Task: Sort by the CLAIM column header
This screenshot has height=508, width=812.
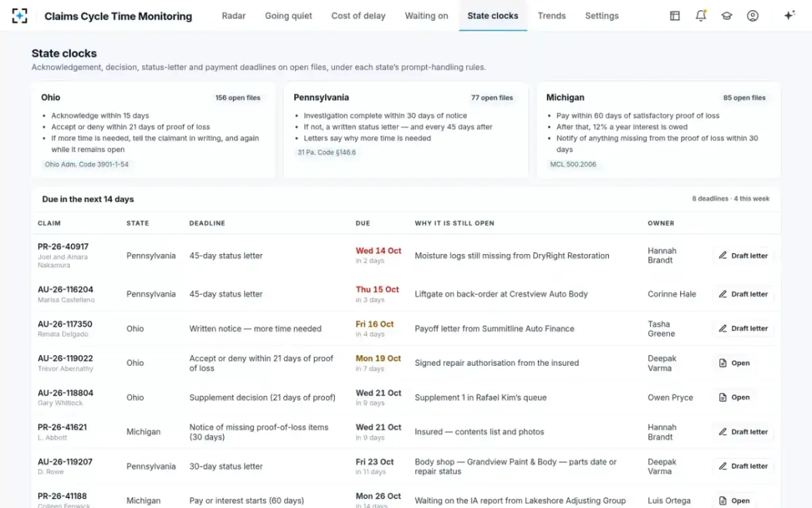Action: click(49, 223)
